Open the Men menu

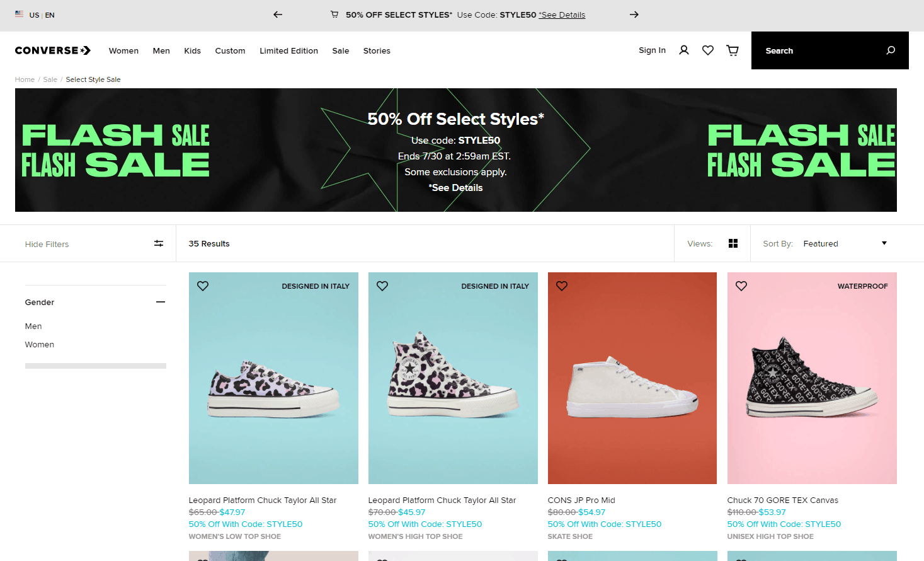coord(161,50)
